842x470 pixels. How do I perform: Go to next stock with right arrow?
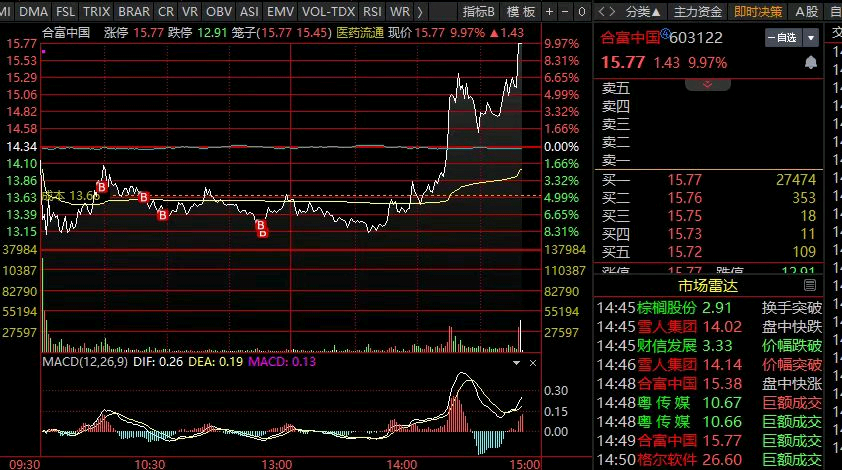pos(612,11)
